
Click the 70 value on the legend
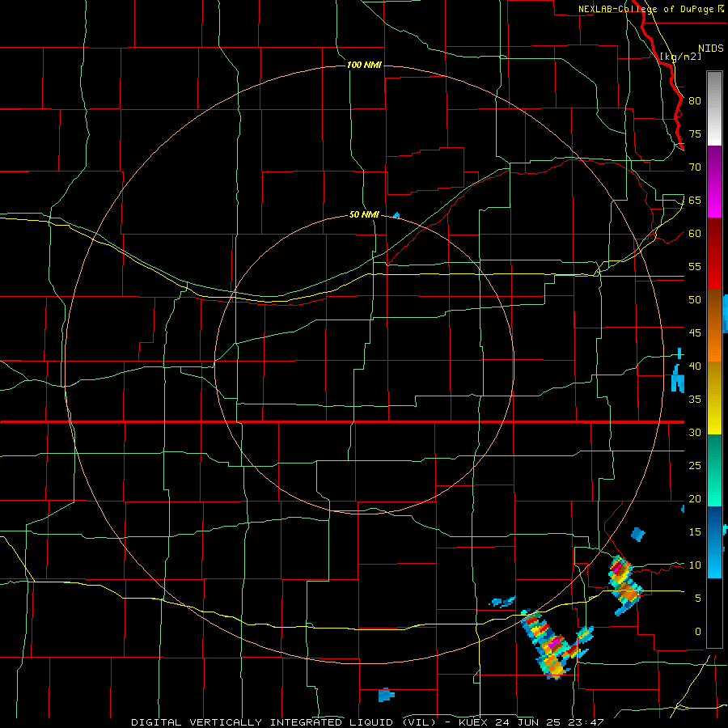point(695,167)
